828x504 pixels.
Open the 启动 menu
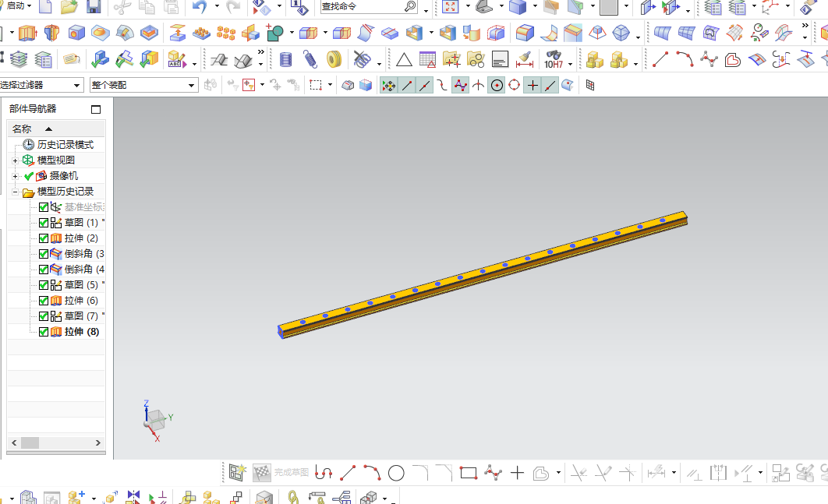point(18,5)
